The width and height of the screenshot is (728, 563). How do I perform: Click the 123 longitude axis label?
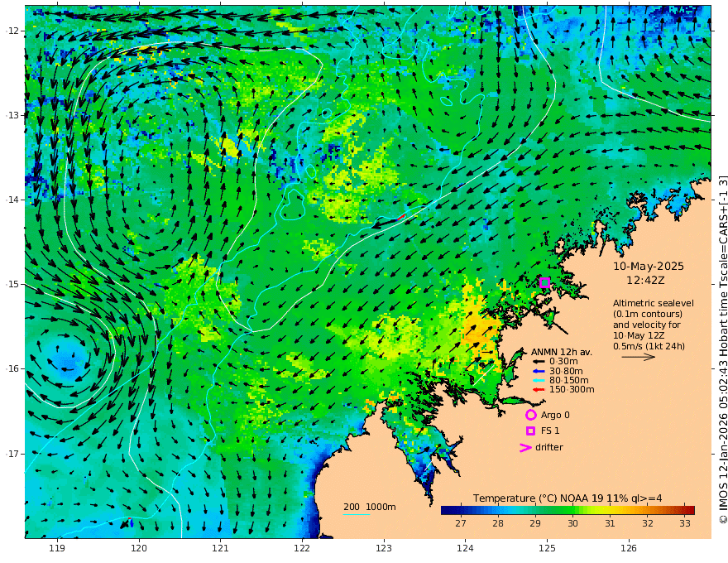(384, 549)
